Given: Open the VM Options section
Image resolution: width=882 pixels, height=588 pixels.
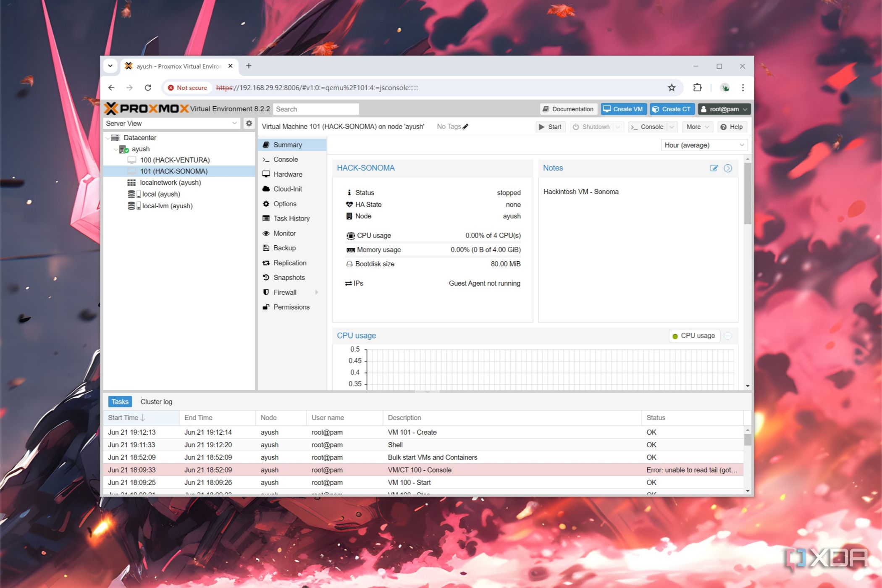Looking at the screenshot, I should click(292, 204).
